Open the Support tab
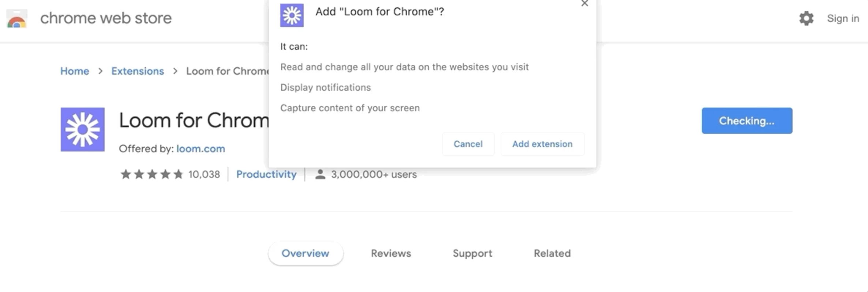 click(472, 253)
